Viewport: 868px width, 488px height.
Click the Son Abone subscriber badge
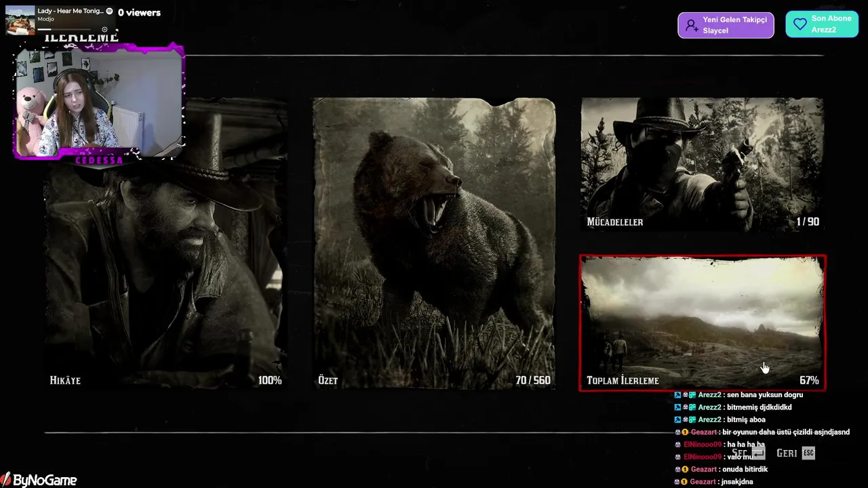pos(822,24)
